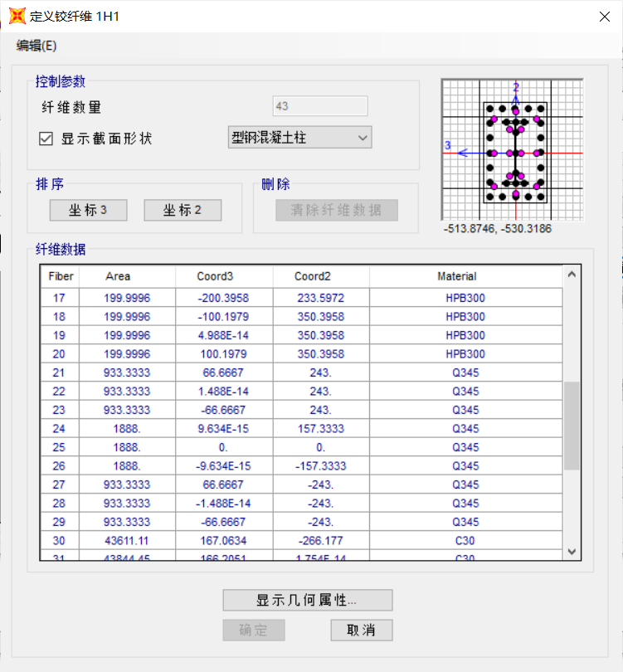Click Coord2 cell 350.3958 in row 19
This screenshot has height=672, width=623.
[x=321, y=335]
